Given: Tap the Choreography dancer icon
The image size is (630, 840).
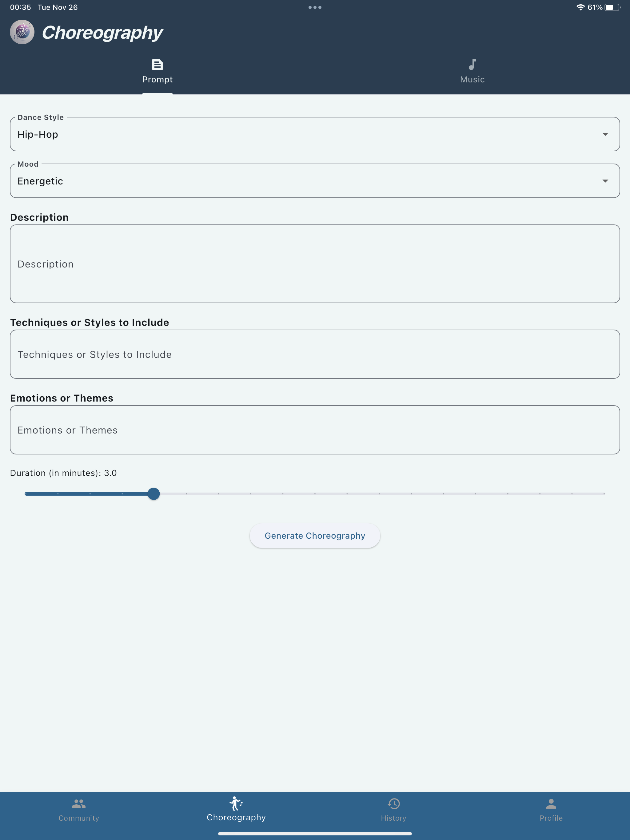Looking at the screenshot, I should (x=236, y=803).
